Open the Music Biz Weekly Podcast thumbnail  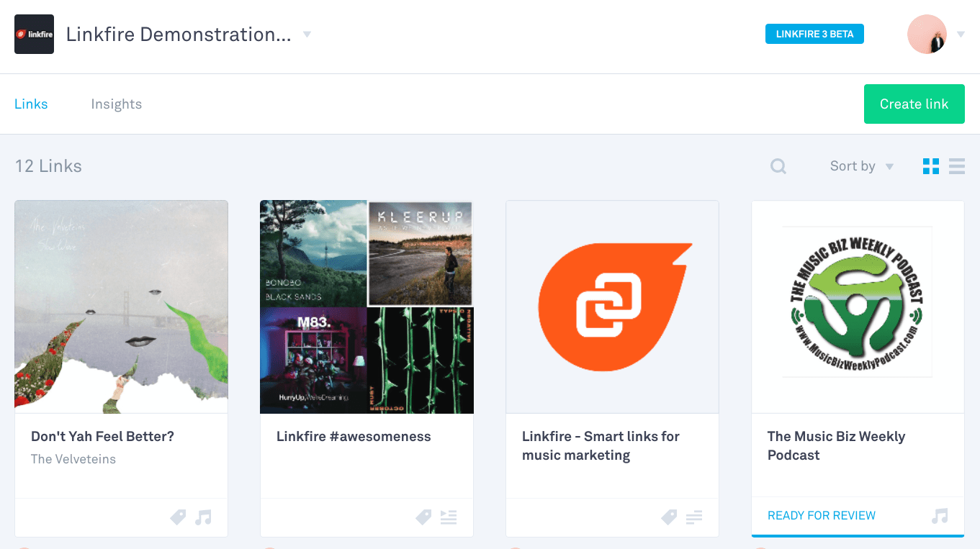858,307
